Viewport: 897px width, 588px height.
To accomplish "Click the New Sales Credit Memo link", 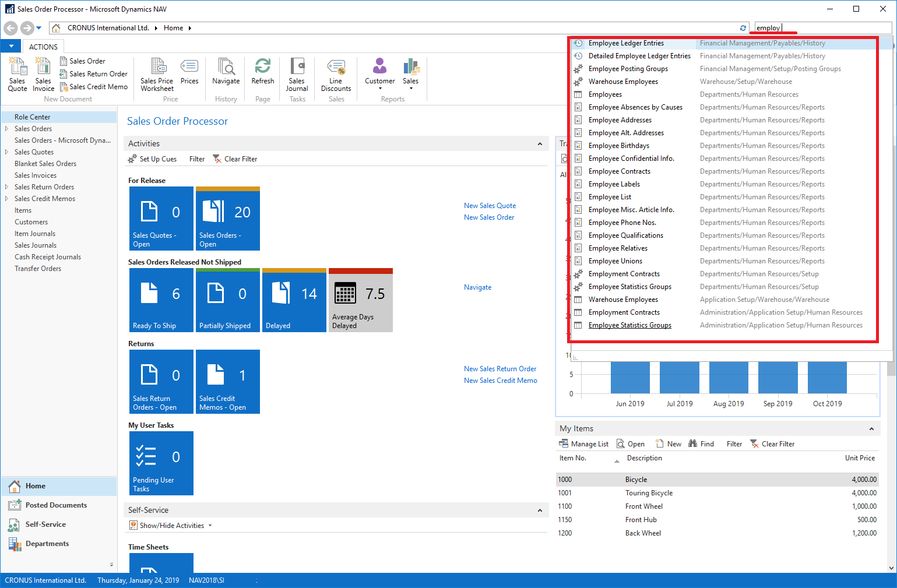I will click(501, 381).
